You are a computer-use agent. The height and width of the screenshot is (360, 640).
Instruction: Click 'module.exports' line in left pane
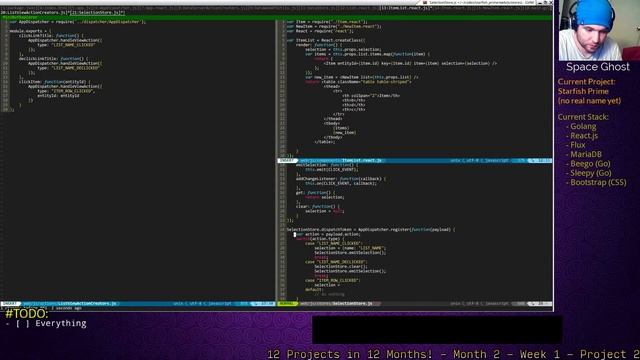click(x=30, y=31)
